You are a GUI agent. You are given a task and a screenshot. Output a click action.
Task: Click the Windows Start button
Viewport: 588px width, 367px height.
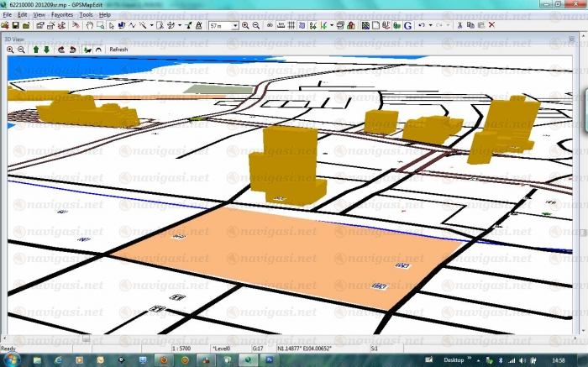click(12, 359)
